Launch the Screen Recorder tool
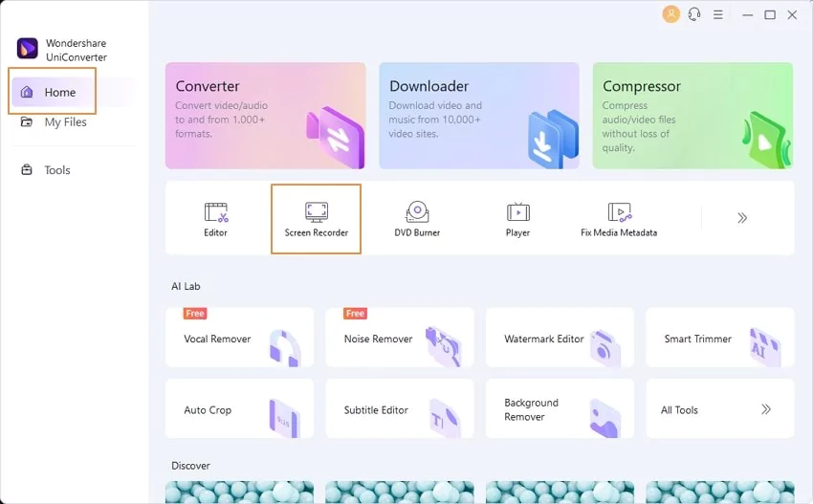The height and width of the screenshot is (504, 813). coord(317,219)
